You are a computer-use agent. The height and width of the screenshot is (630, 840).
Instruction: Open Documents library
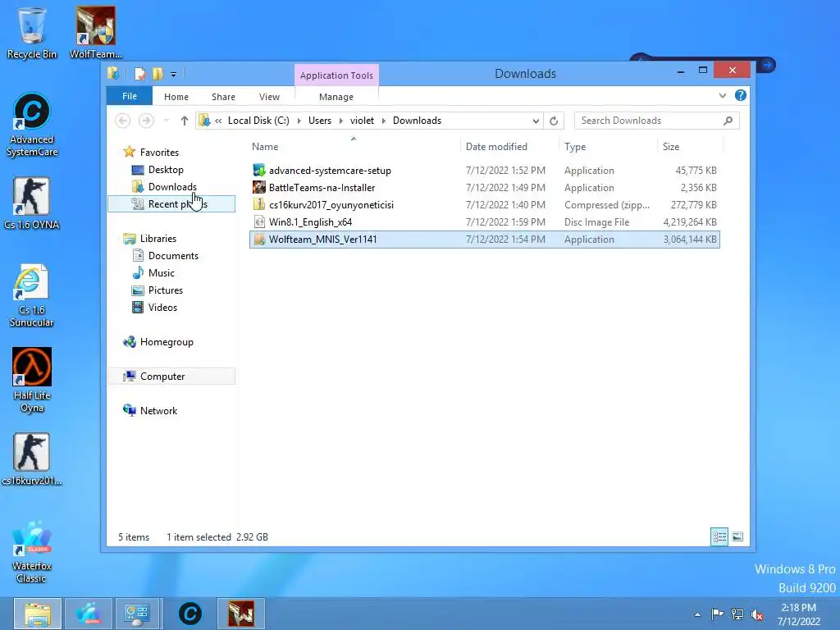pos(173,256)
